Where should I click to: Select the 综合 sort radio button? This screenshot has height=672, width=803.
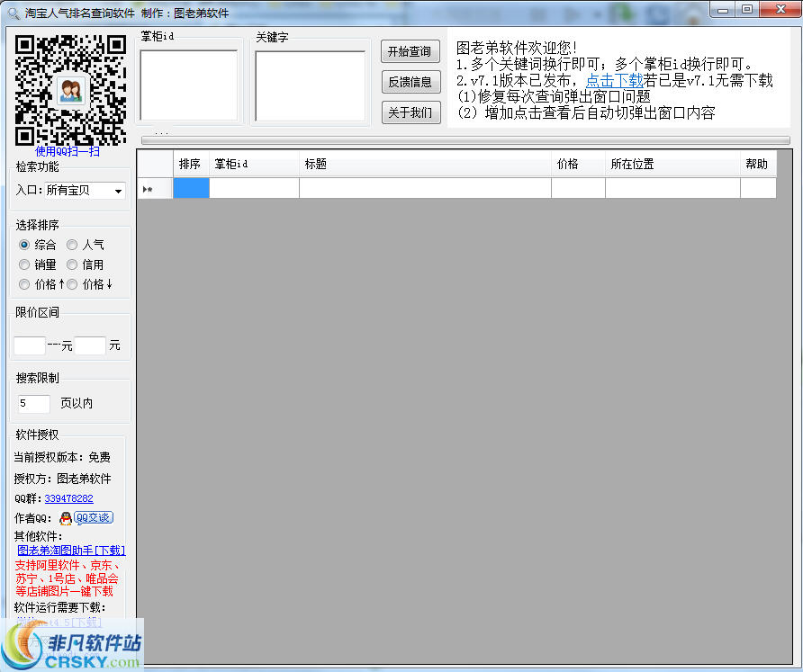click(24, 245)
